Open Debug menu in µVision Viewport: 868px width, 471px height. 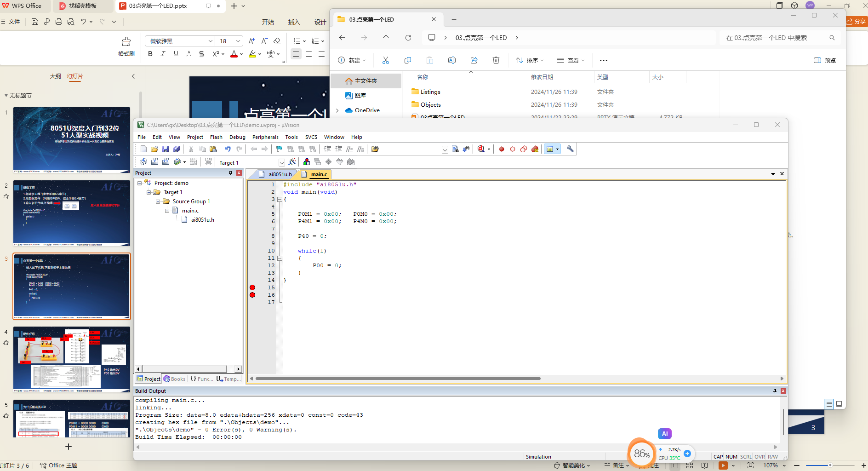[237, 137]
